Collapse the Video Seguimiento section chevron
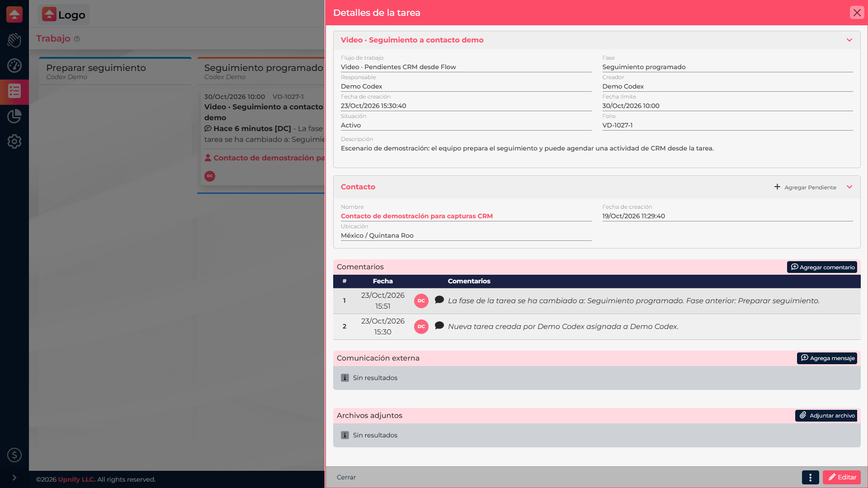Viewport: 868px width, 488px height. point(849,40)
